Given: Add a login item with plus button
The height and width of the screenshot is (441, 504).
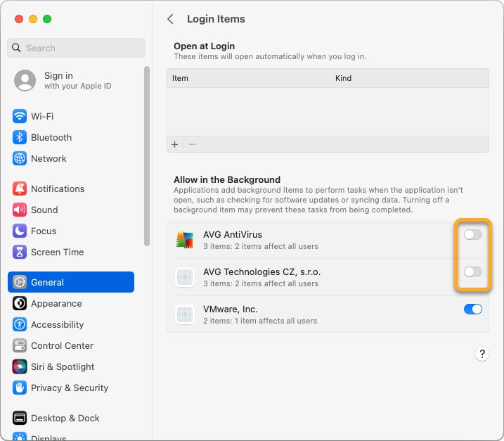Looking at the screenshot, I should pos(175,144).
